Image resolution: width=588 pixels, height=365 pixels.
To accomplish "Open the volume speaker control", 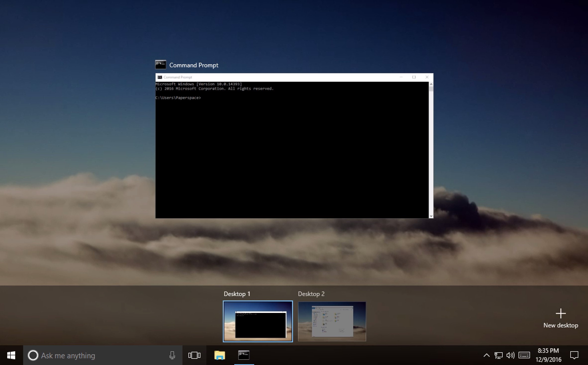I will 510,355.
